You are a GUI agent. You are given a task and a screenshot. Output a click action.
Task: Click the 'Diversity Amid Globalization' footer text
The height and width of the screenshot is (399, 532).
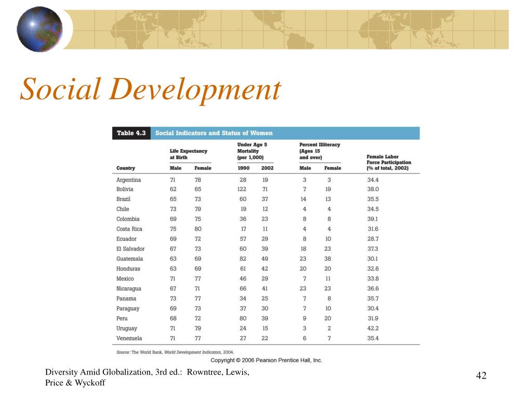[147, 377]
